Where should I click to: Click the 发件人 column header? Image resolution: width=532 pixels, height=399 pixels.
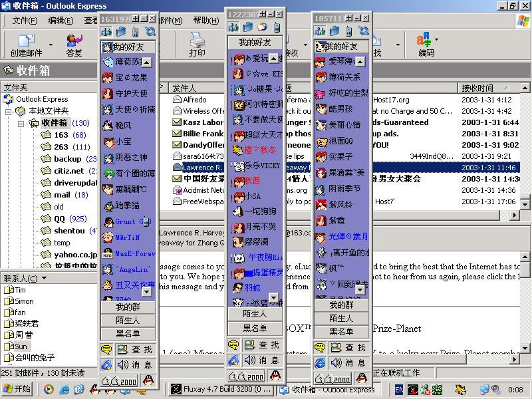click(x=197, y=88)
